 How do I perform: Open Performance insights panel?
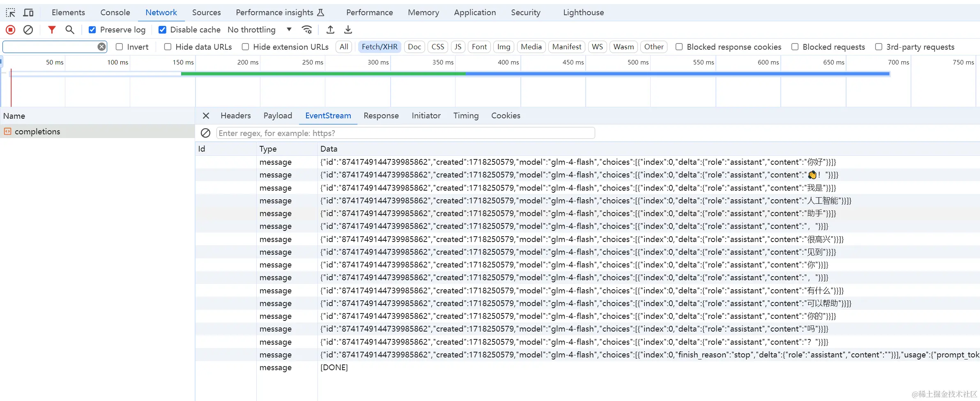[280, 13]
